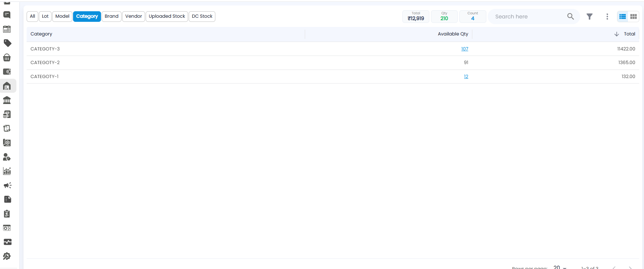This screenshot has height=269, width=644.
Task: Click the Qty 210 summary chip
Action: click(x=444, y=16)
